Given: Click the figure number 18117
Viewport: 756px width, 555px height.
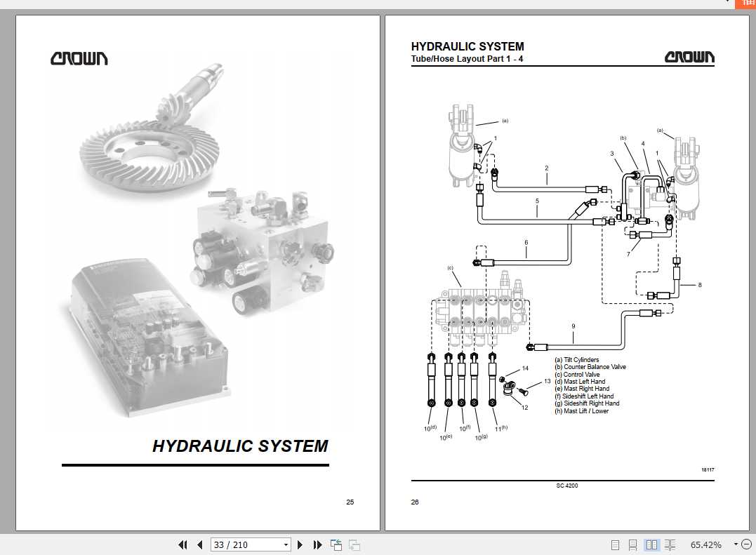Looking at the screenshot, I should point(708,469).
